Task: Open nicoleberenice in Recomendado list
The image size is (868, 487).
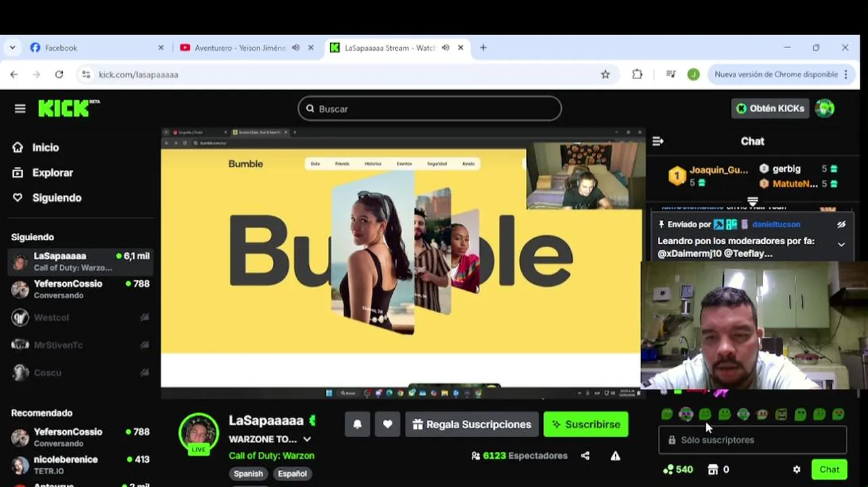Action: tap(80, 465)
